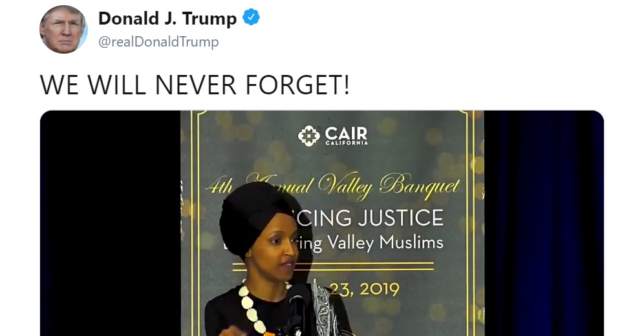
Task: Click the CALIFORNIA text under the CAIR logo
Action: (x=347, y=143)
